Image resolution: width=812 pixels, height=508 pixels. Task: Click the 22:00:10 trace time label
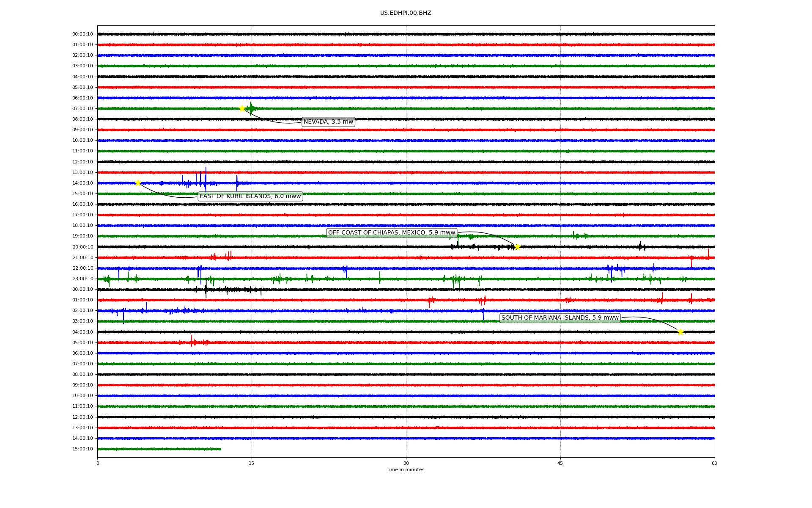[82, 268]
